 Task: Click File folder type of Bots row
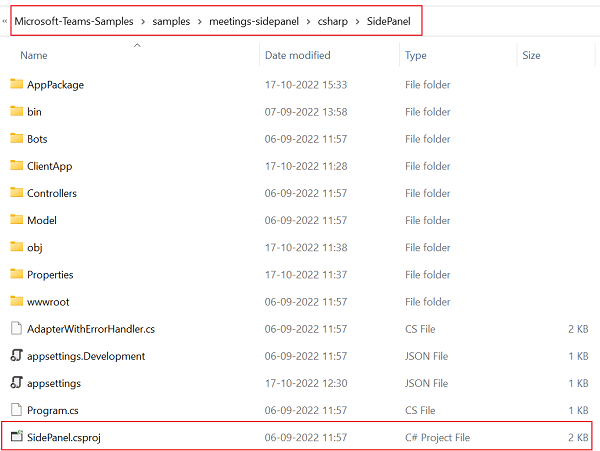click(x=427, y=139)
